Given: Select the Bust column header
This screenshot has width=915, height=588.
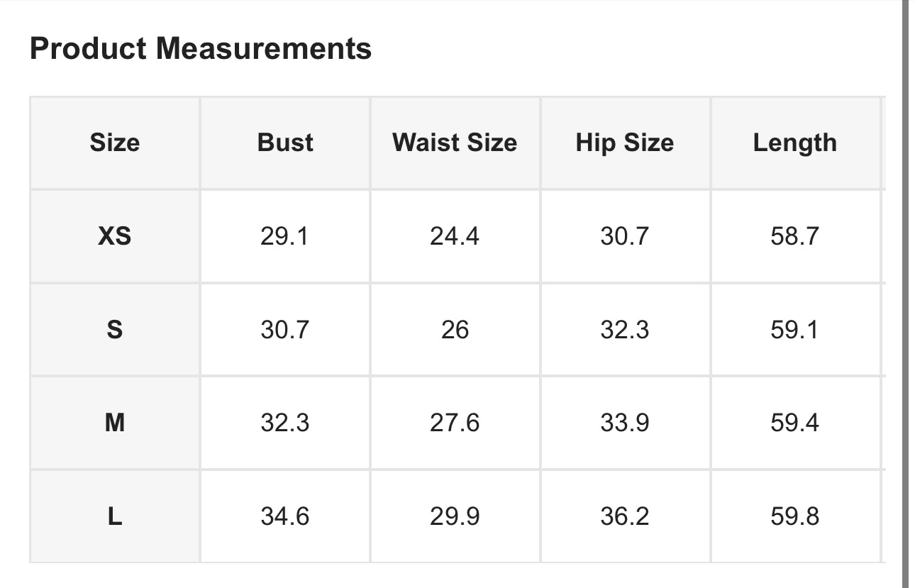Looking at the screenshot, I should (285, 143).
